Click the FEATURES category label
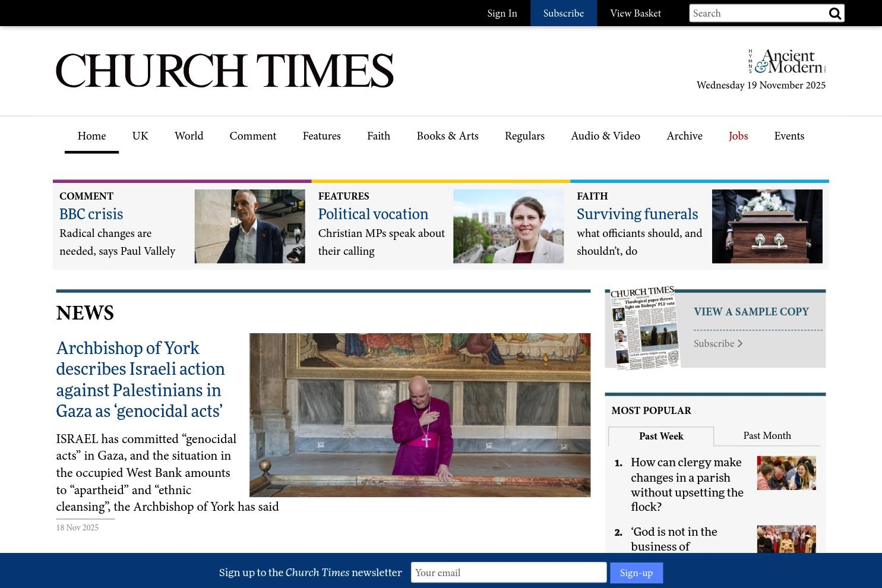 (x=343, y=196)
